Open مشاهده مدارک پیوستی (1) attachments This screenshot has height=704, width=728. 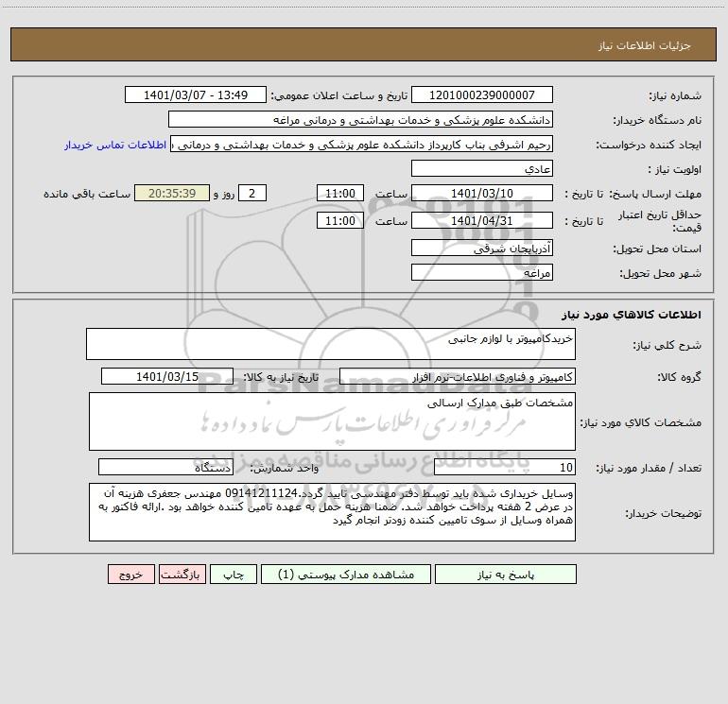coord(346,575)
